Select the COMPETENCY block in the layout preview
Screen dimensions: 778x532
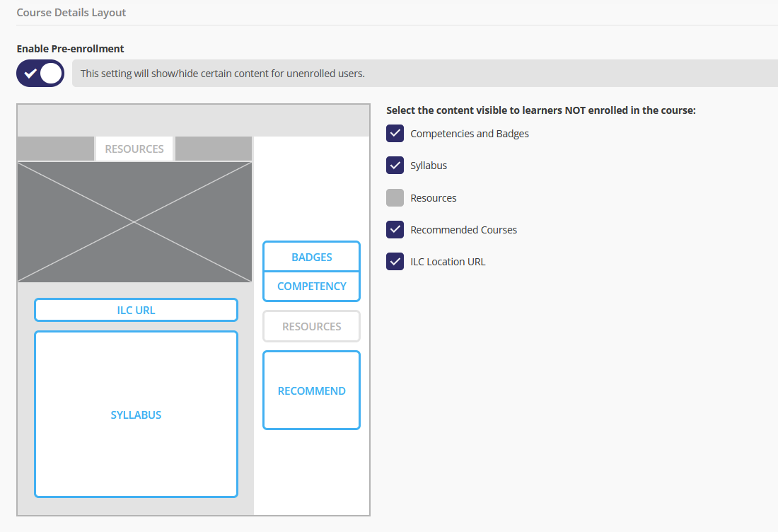point(311,286)
